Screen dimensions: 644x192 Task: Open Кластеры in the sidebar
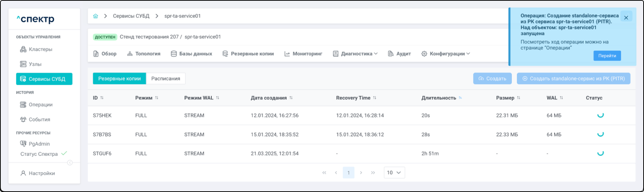click(x=40, y=50)
